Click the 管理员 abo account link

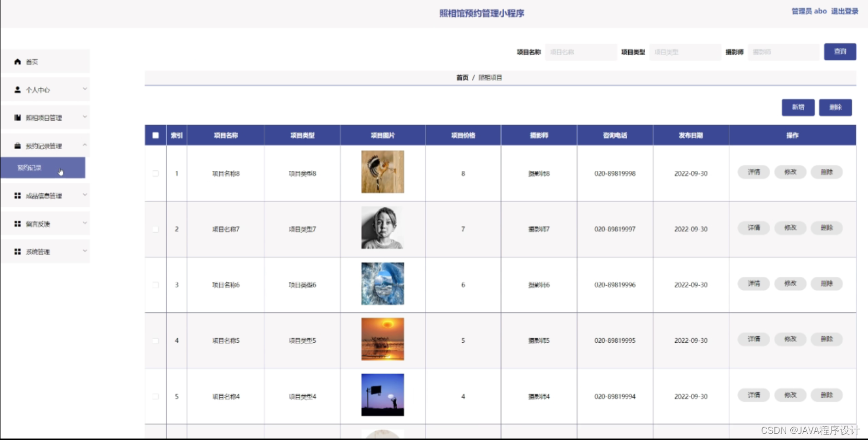coord(809,11)
